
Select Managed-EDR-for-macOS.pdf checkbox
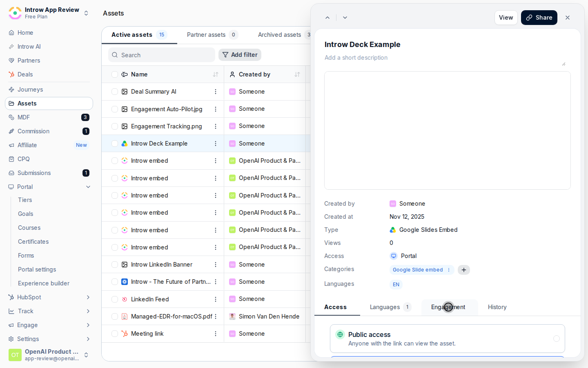[x=115, y=316]
